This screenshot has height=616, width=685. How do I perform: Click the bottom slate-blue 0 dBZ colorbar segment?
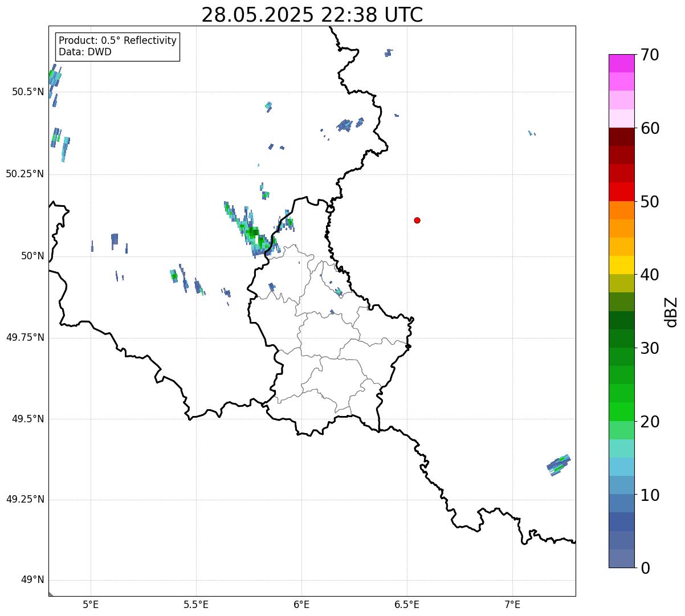(622, 558)
